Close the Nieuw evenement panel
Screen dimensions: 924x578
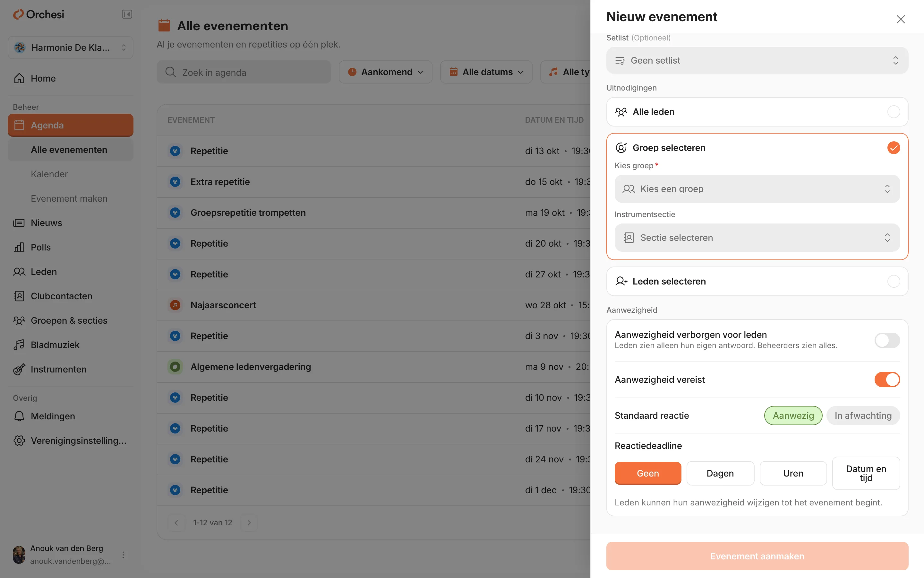click(900, 19)
